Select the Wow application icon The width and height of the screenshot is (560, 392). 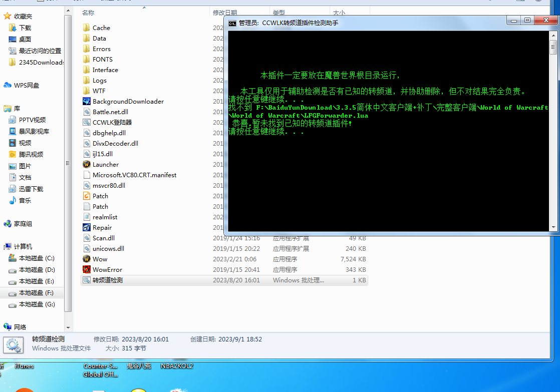pos(87,259)
